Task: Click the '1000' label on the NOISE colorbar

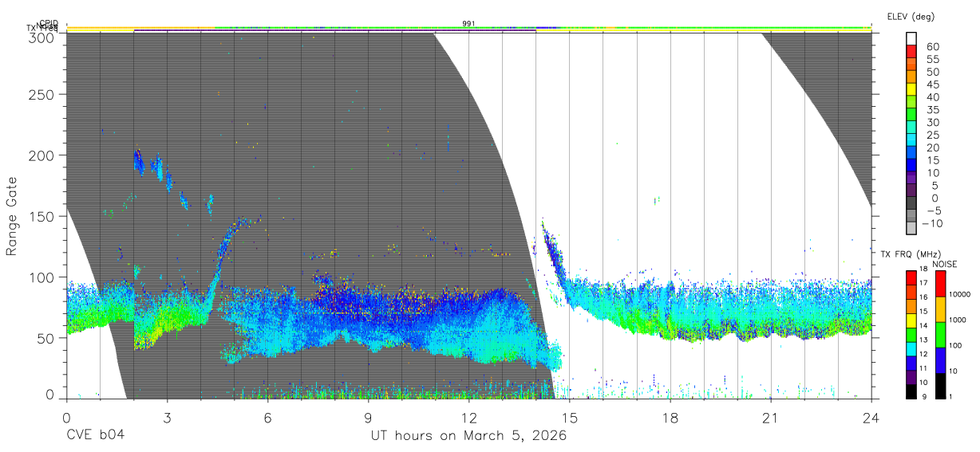Action: point(958,320)
